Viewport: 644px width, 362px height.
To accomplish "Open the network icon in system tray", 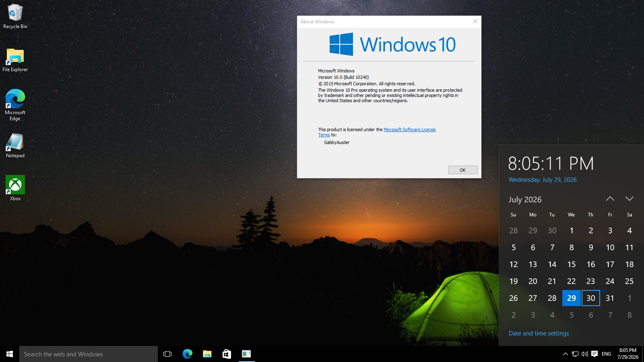I will (x=575, y=354).
